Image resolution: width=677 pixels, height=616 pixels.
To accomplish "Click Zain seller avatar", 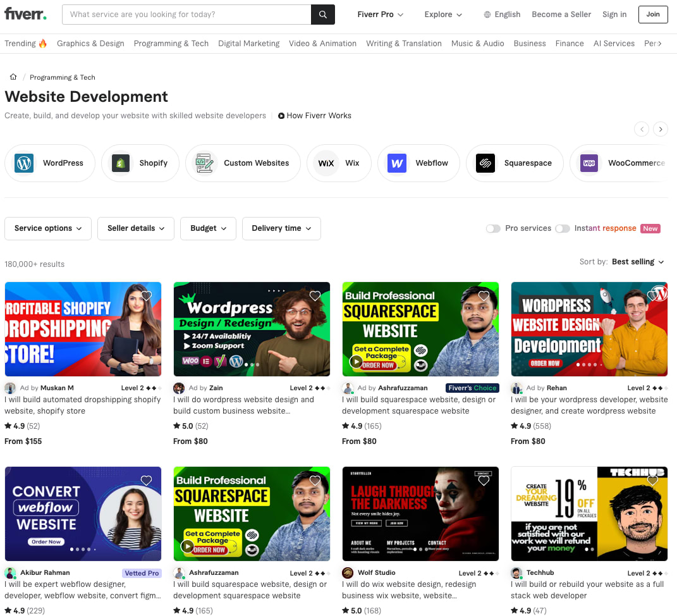I will pyautogui.click(x=179, y=388).
